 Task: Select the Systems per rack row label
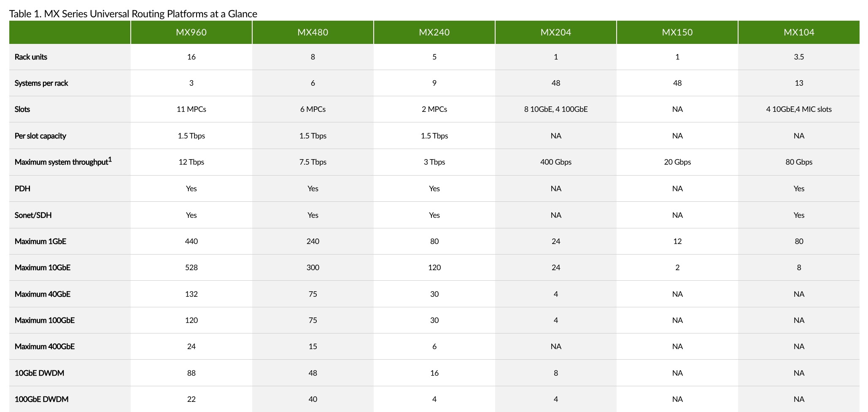tap(41, 83)
